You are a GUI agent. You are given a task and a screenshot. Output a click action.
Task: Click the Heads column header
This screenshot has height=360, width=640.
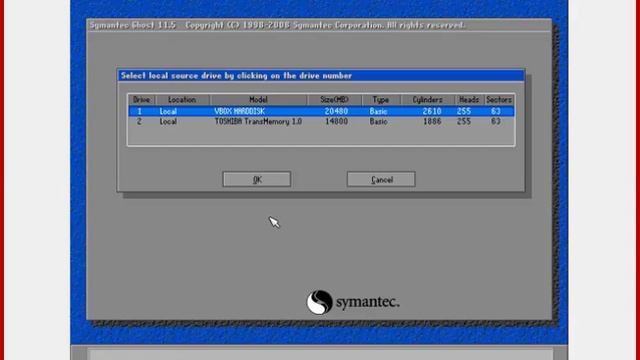469,100
